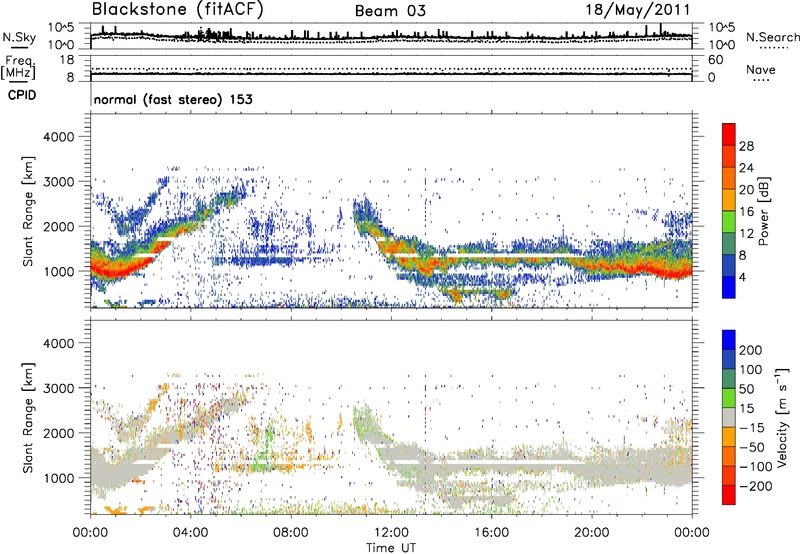Click the "20" power color bar value
The height and width of the screenshot is (554, 800).
[746, 190]
